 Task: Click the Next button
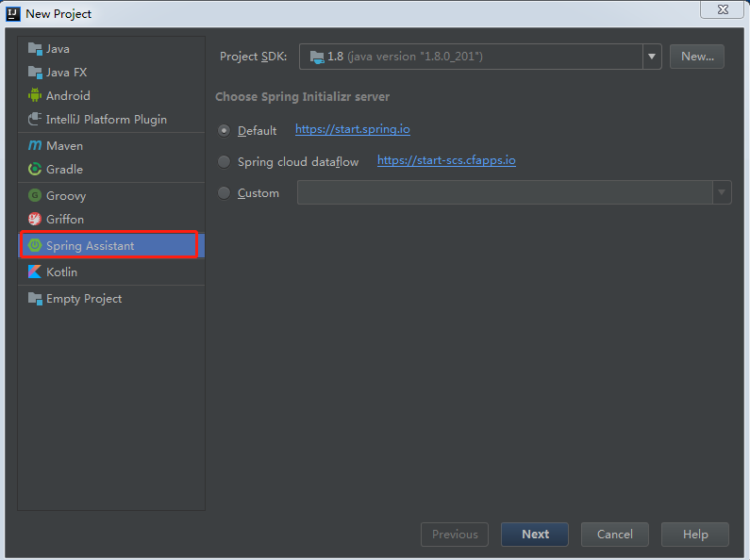coord(535,535)
